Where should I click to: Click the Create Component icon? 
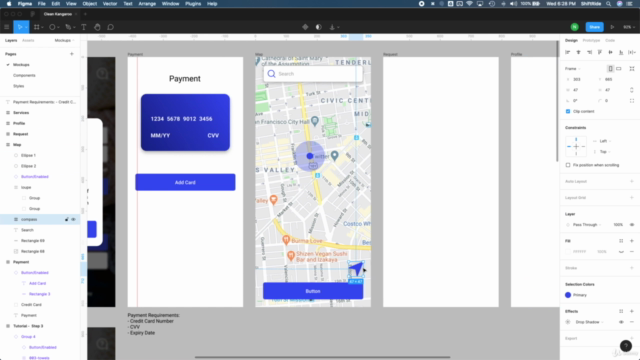coord(305,27)
